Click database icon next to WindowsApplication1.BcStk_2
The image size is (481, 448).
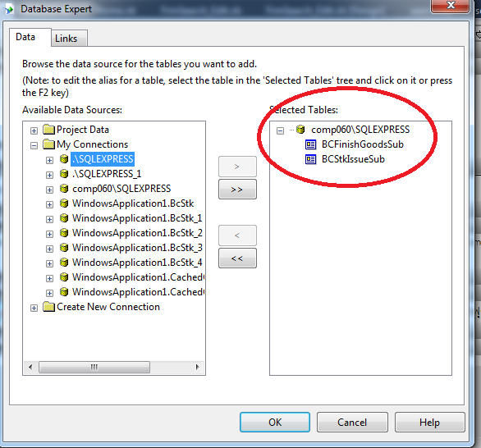point(64,233)
